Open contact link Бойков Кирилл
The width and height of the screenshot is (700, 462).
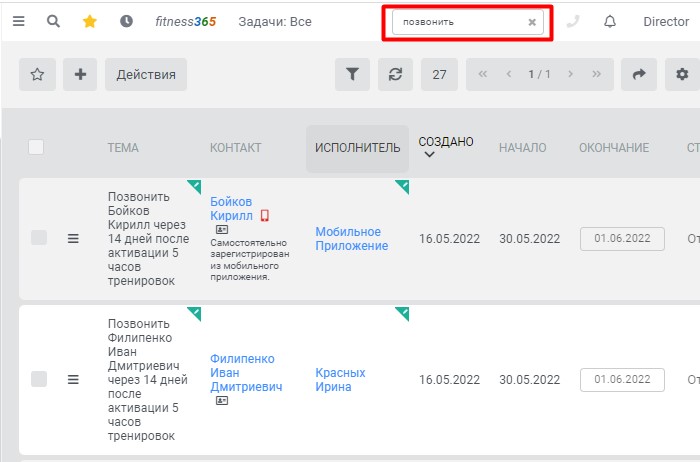tap(231, 208)
